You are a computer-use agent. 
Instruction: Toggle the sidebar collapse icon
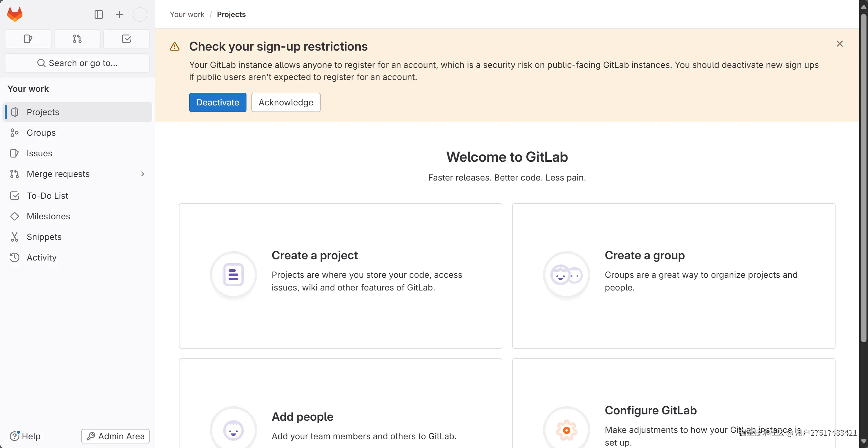pyautogui.click(x=99, y=15)
